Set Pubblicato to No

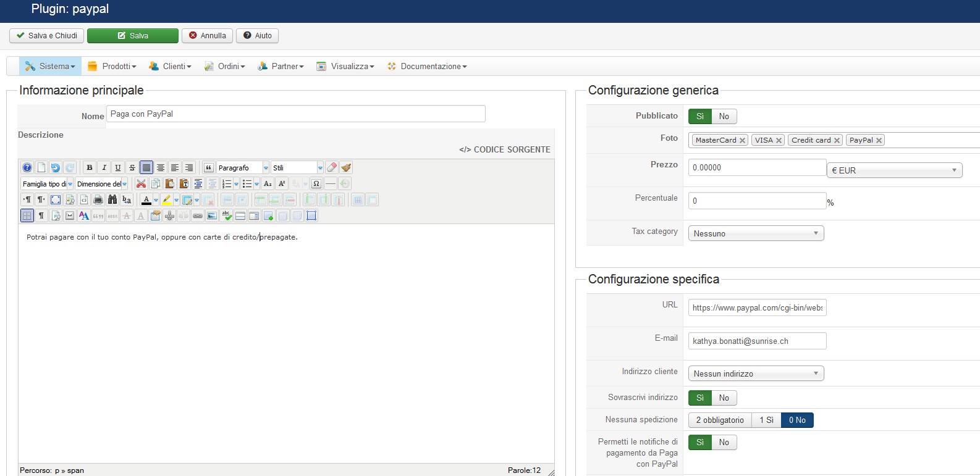click(x=724, y=116)
